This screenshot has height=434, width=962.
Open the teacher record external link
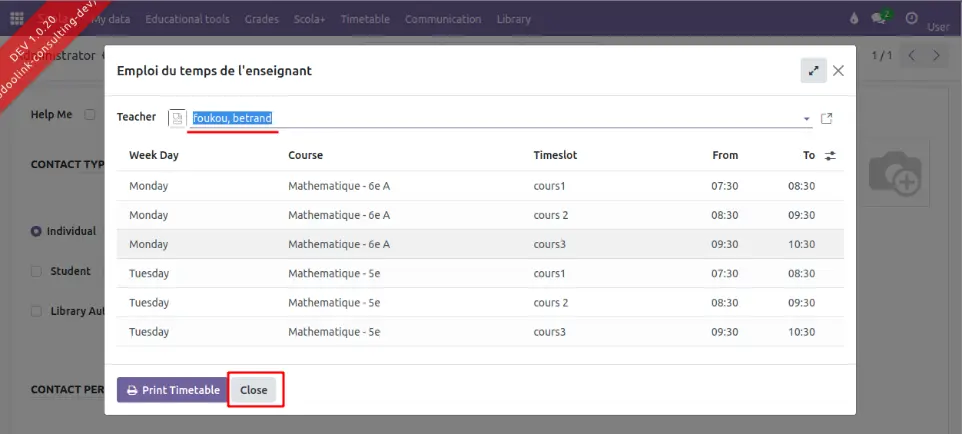point(826,118)
